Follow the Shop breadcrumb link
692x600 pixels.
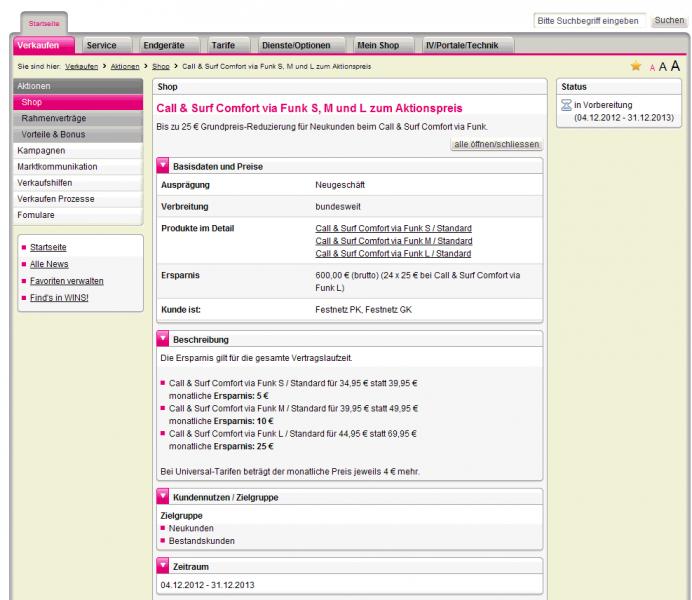pyautogui.click(x=161, y=67)
